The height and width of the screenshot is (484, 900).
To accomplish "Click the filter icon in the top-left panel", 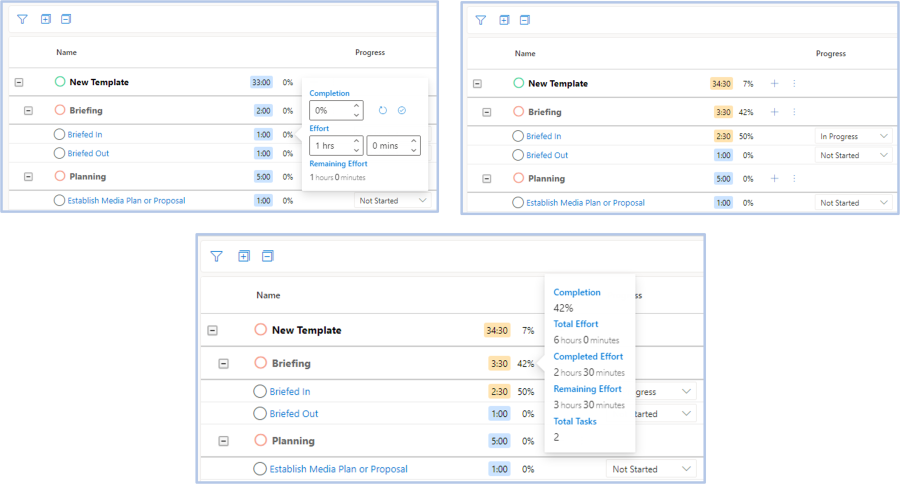I will 23,19.
